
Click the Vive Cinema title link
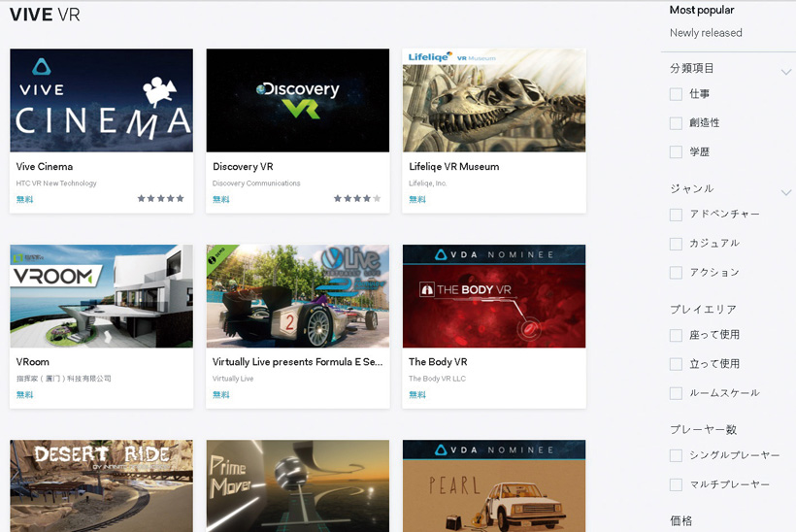tap(44, 167)
